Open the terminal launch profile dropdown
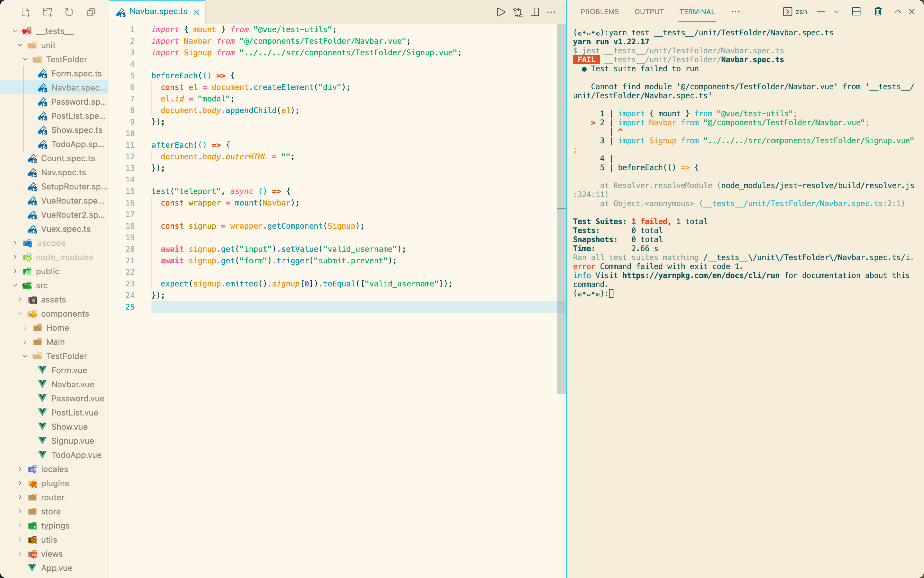924x578 pixels. (x=836, y=12)
